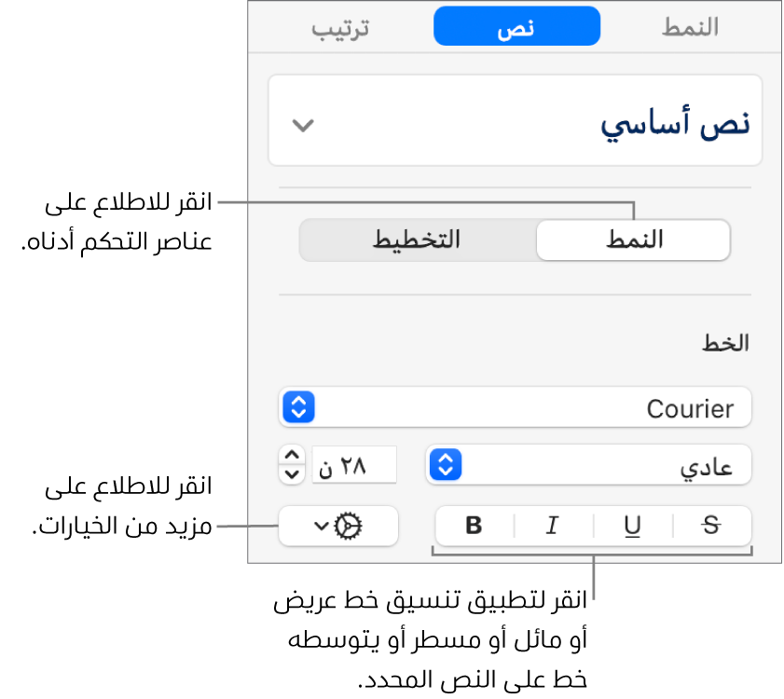Expand the chevron beside the gear icon
The width and height of the screenshot is (784, 699).
coord(320,527)
